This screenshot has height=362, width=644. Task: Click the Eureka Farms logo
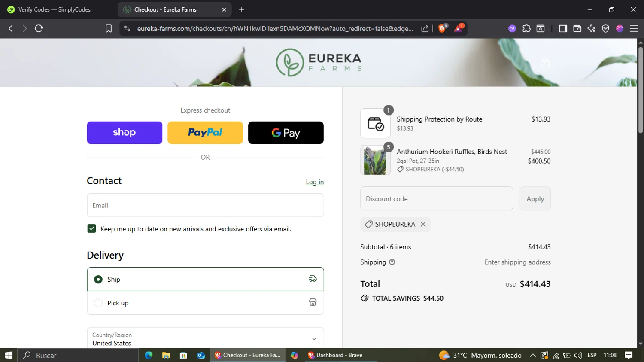(319, 62)
